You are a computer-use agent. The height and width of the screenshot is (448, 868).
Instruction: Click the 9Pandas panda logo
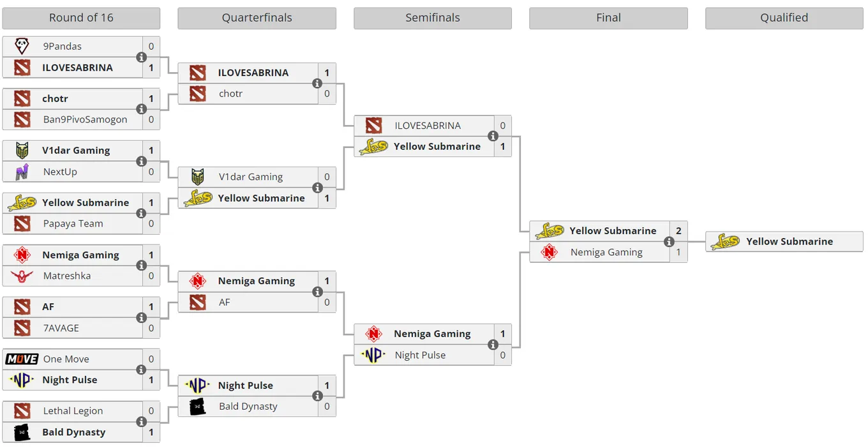point(22,46)
